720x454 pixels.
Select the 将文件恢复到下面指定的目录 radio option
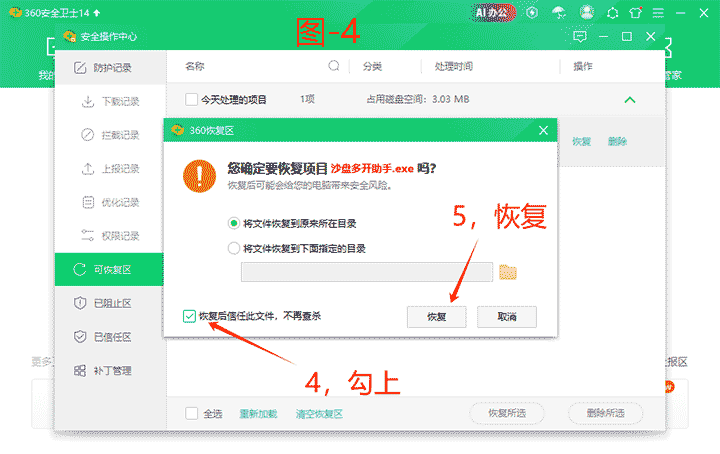(234, 248)
